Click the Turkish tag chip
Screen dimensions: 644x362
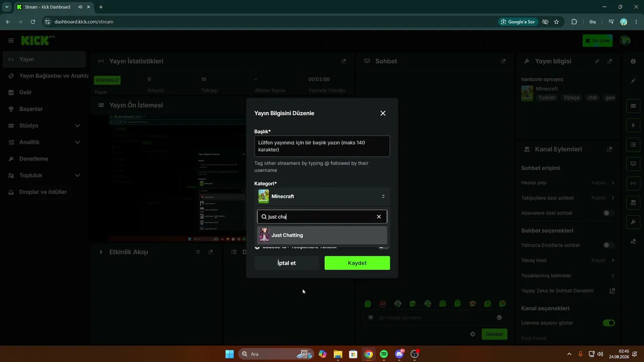tap(547, 98)
